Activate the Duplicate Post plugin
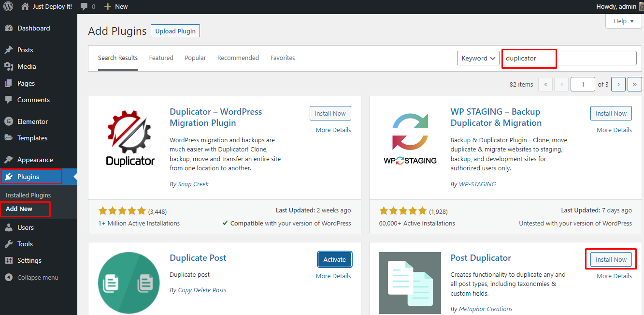644x315 pixels. point(335,259)
